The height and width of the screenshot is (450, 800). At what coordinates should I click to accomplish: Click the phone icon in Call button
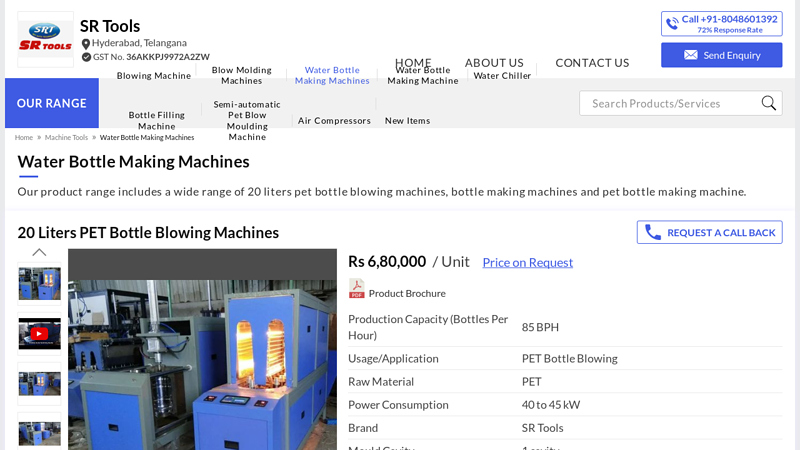tap(672, 23)
